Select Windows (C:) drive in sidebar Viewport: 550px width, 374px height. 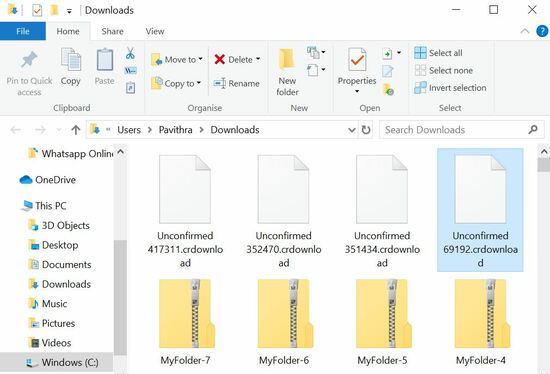pyautogui.click(x=56, y=362)
